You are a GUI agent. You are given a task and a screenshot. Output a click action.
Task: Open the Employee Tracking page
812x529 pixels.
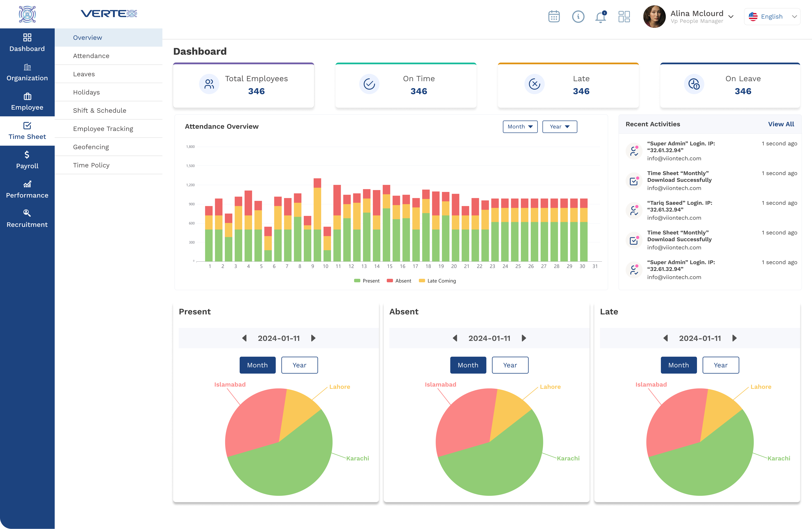click(103, 129)
